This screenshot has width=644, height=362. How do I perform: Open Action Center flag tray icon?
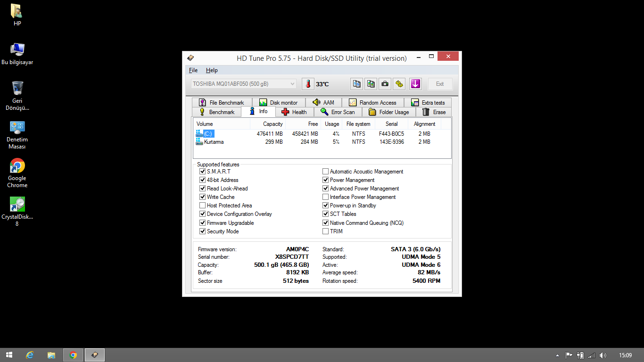click(x=569, y=355)
